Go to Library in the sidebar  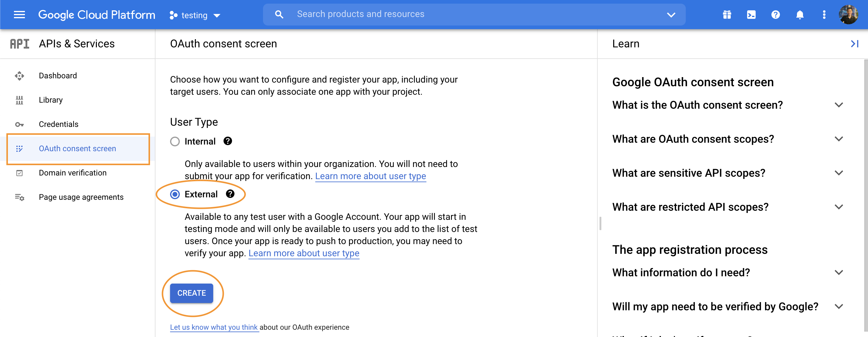pos(50,100)
